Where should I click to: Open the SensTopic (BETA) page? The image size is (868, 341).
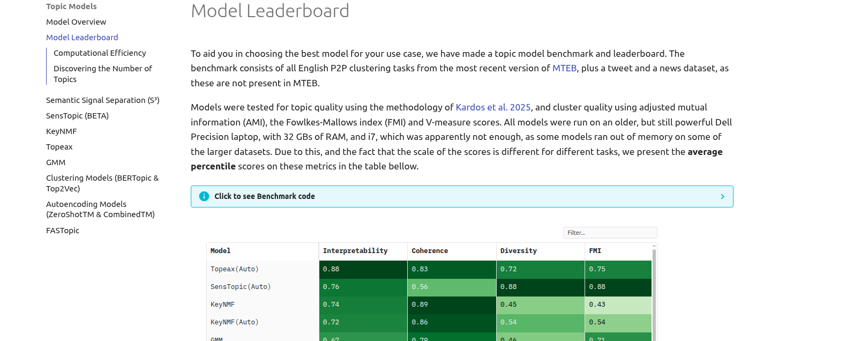77,116
